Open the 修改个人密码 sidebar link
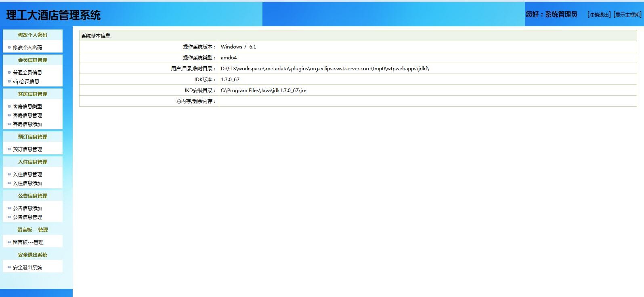This screenshot has height=297, width=644. pyautogui.click(x=27, y=47)
